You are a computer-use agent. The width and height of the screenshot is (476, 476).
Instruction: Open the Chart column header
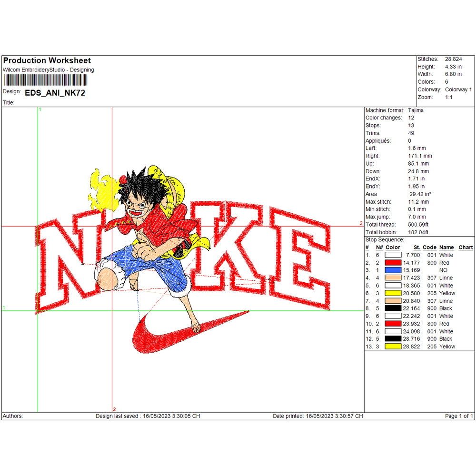tap(466, 247)
